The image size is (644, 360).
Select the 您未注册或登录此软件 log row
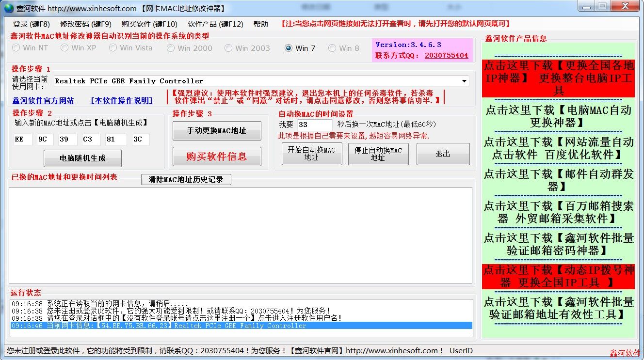pyautogui.click(x=241, y=311)
